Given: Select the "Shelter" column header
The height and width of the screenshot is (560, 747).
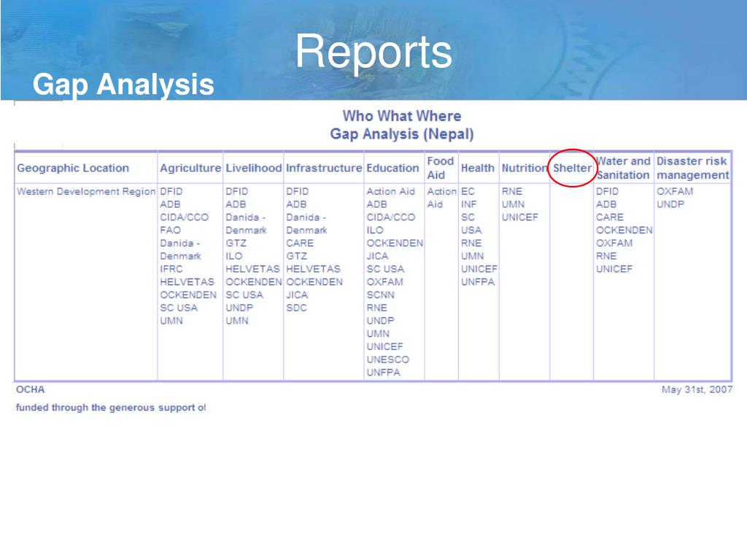Looking at the screenshot, I should coord(572,168).
